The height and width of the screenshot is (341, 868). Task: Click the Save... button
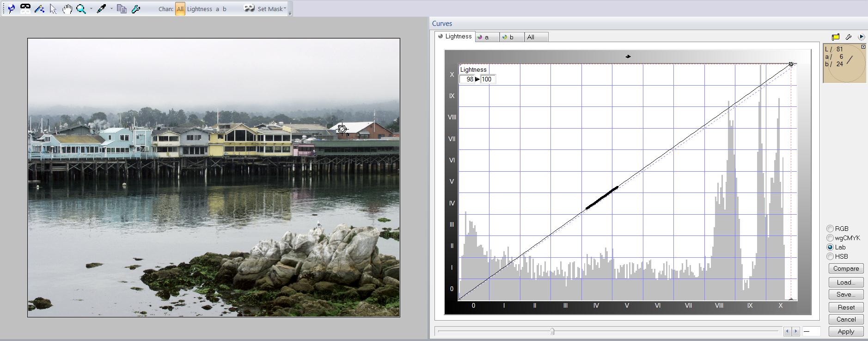[x=846, y=294]
